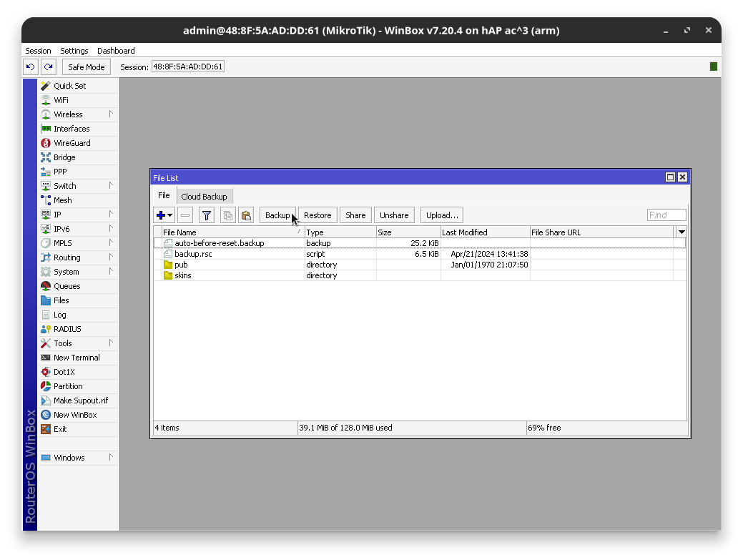The image size is (743, 560).
Task: Click the redo arrow icon
Action: pyautogui.click(x=48, y=67)
